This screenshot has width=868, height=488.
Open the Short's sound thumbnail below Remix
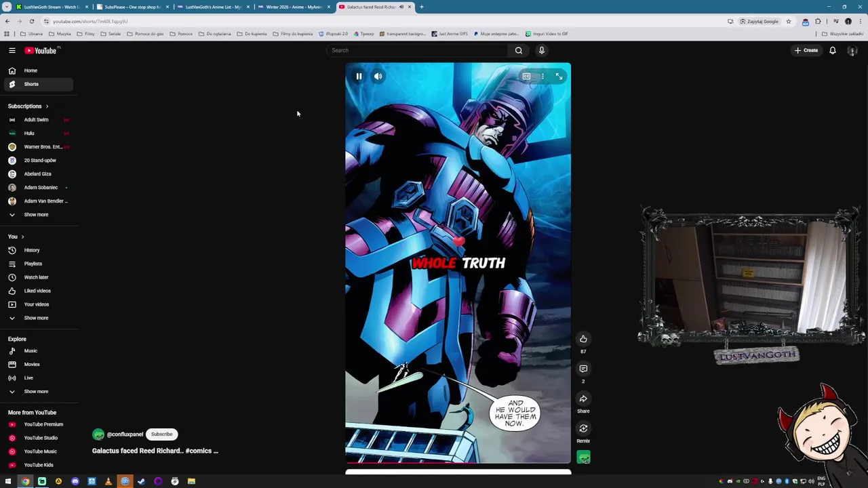point(583,457)
